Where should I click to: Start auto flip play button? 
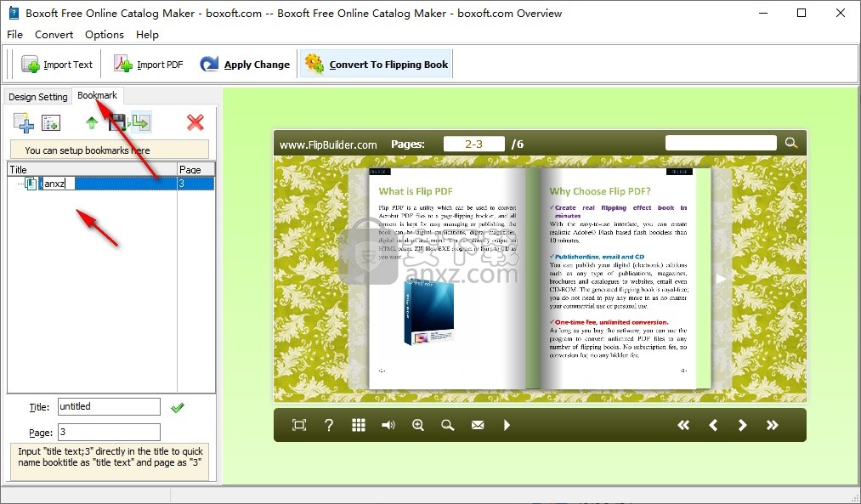[507, 425]
